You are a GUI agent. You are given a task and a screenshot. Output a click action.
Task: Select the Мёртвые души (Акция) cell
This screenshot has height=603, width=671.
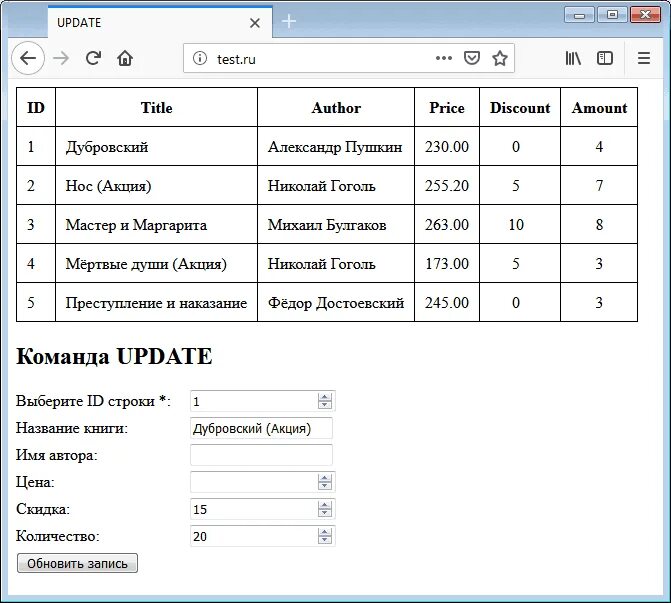157,263
